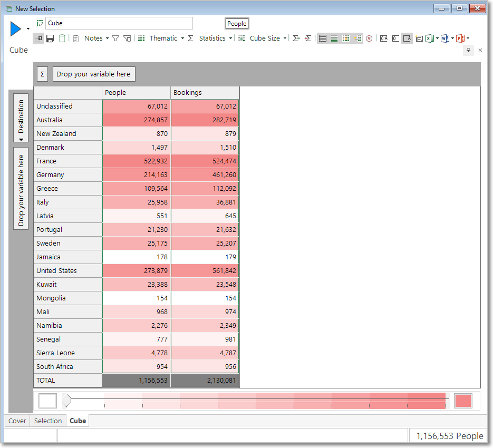
Task: Click the blue Build play button
Action: [x=16, y=29]
